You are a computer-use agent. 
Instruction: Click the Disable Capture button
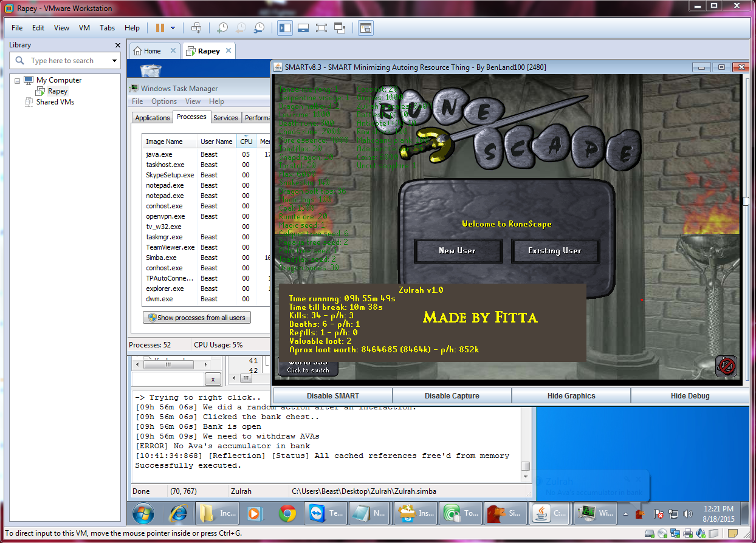point(452,396)
